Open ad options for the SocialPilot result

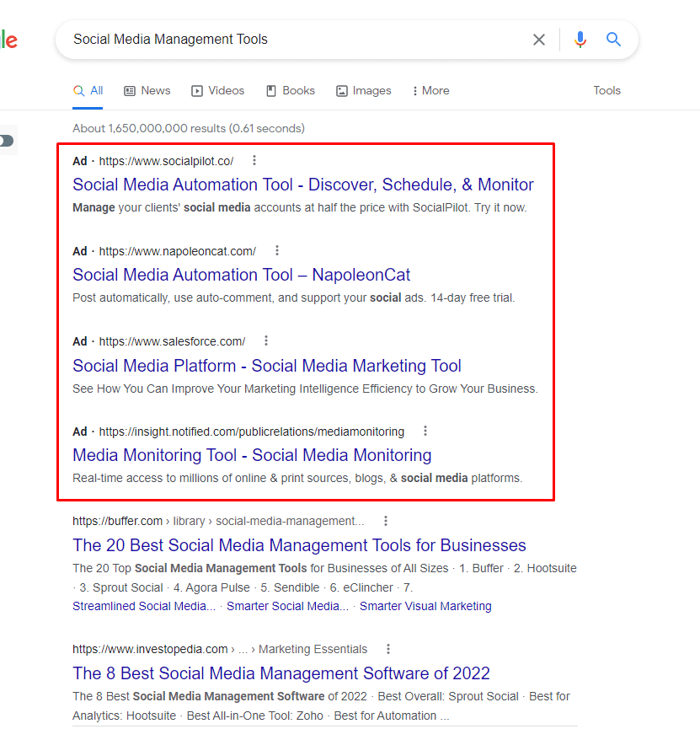pyautogui.click(x=254, y=159)
